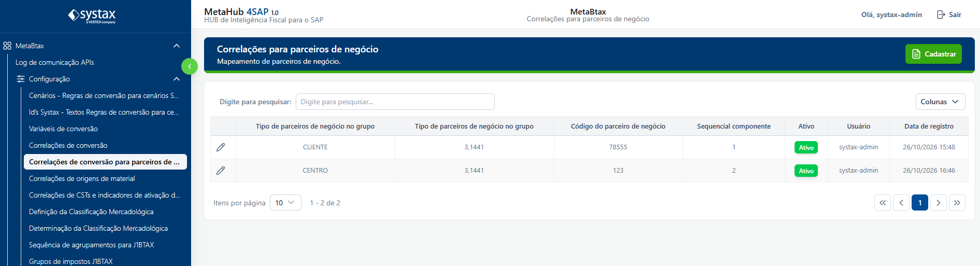The image size is (980, 266).
Task: Open Determinação da Classificação Mercadológica
Action: coord(98,228)
